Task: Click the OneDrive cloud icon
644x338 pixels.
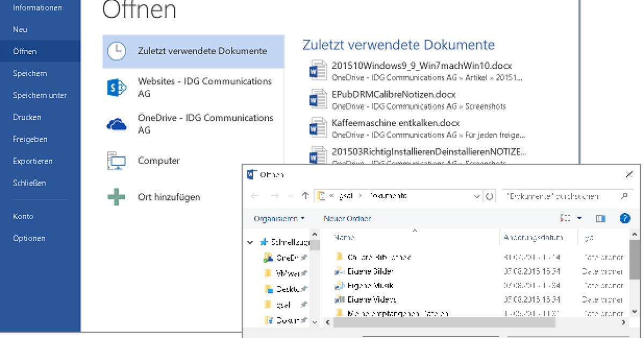Action: (116, 124)
